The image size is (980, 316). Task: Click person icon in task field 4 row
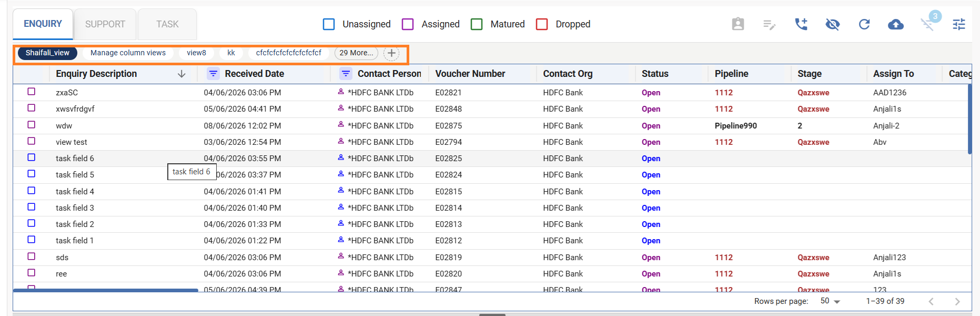[x=341, y=191]
